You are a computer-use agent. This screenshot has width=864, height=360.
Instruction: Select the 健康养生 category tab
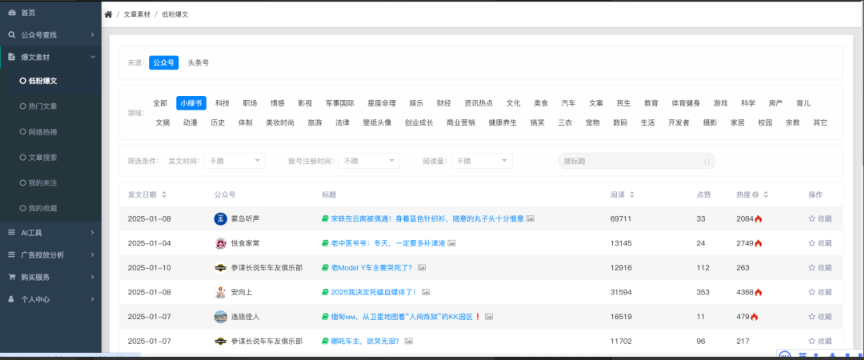pos(502,123)
